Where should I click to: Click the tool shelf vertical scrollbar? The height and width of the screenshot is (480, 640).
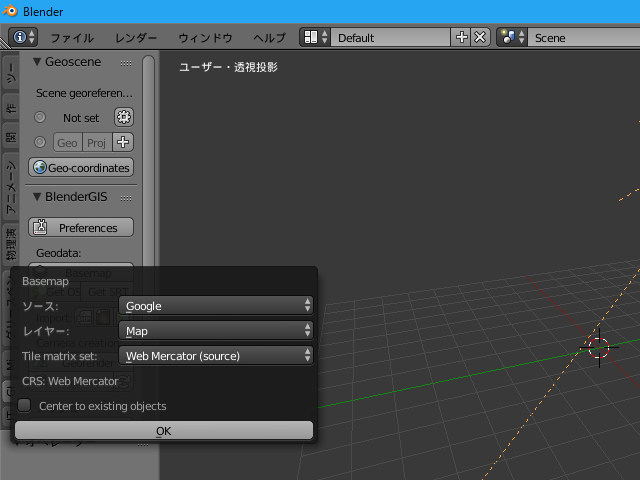(x=149, y=163)
